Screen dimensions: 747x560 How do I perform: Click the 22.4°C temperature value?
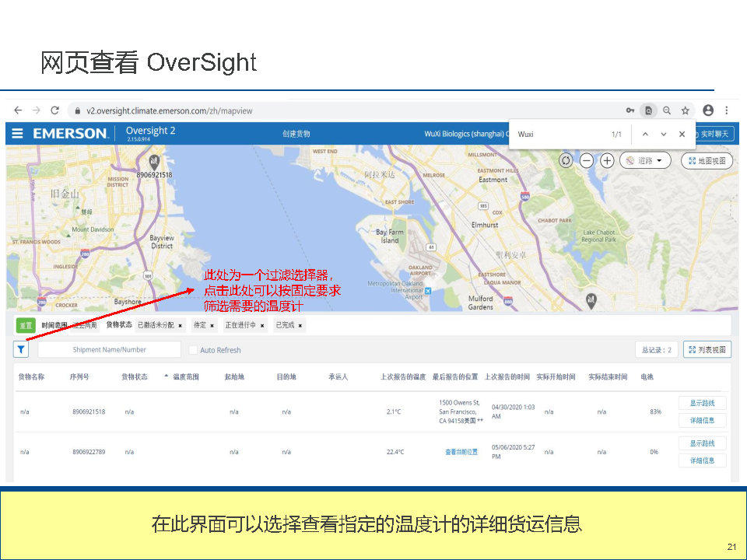[395, 452]
